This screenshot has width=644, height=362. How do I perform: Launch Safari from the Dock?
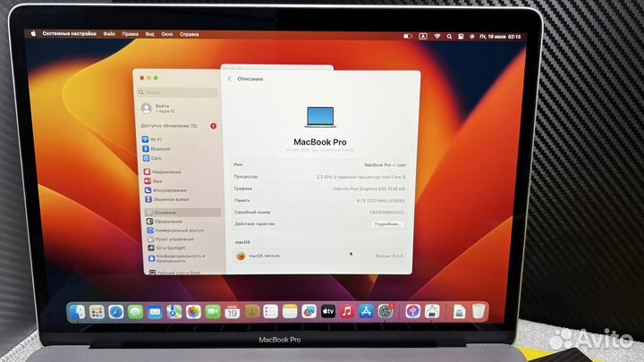pyautogui.click(x=116, y=312)
